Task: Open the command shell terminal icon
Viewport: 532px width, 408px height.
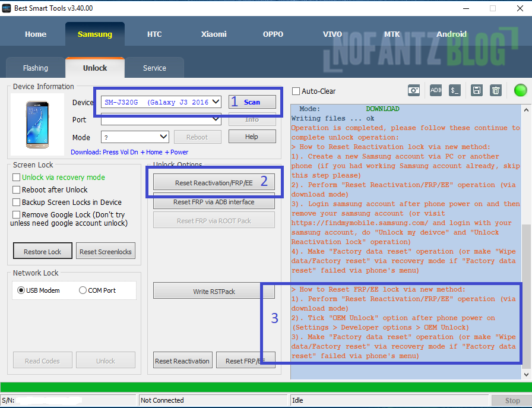Action: click(455, 90)
